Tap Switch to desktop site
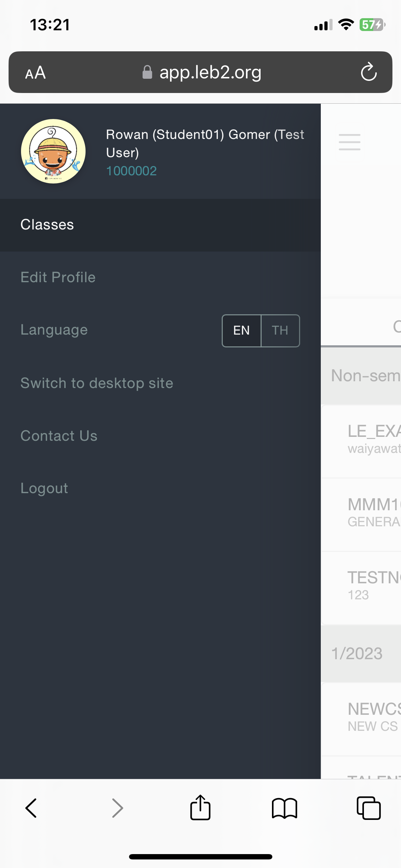The width and height of the screenshot is (401, 868). (x=97, y=383)
